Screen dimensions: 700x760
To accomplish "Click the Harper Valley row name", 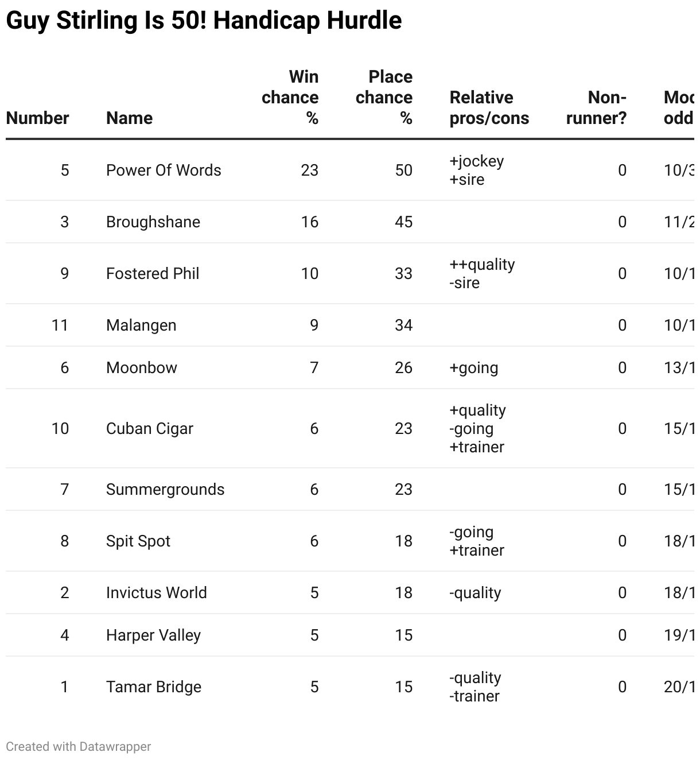I will click(x=154, y=635).
